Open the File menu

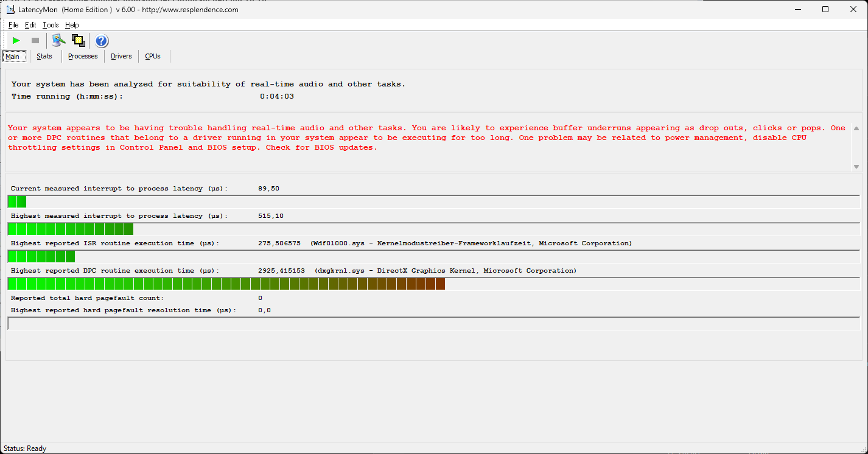(13, 25)
